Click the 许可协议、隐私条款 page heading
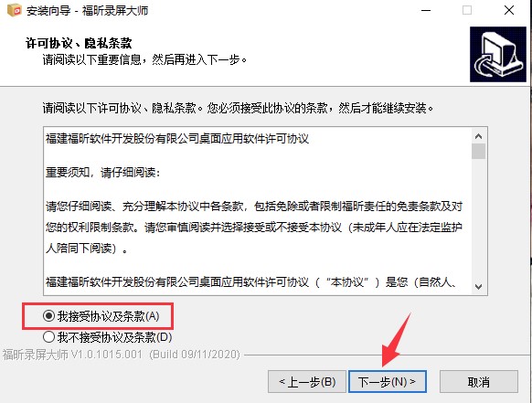 pyautogui.click(x=79, y=43)
